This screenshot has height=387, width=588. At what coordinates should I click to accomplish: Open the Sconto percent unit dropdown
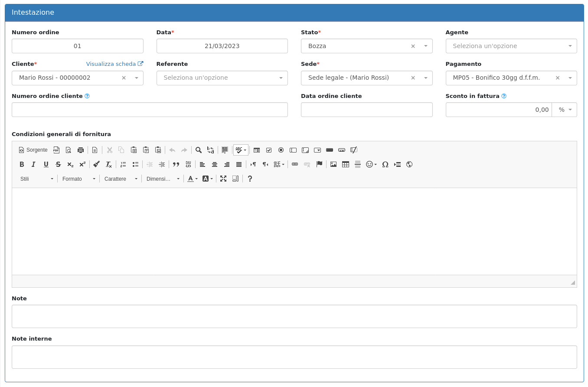[564, 110]
